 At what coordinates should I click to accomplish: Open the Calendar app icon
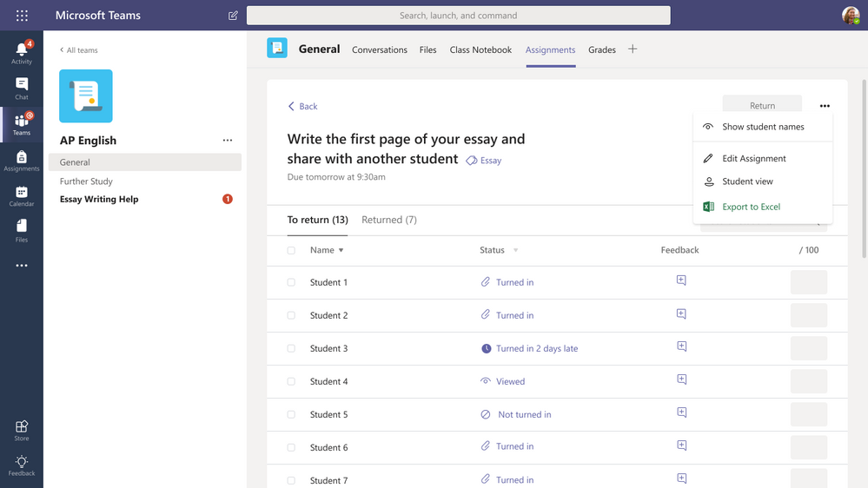[x=22, y=195]
